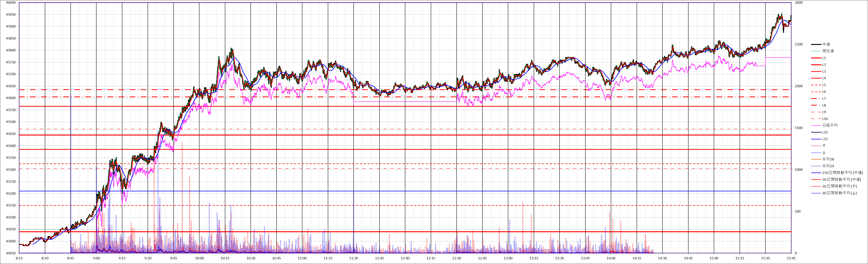Click the 30区間移動平均 (↑) legend entry
Image resolution: width=868 pixels, height=264 pixels.
click(x=839, y=186)
